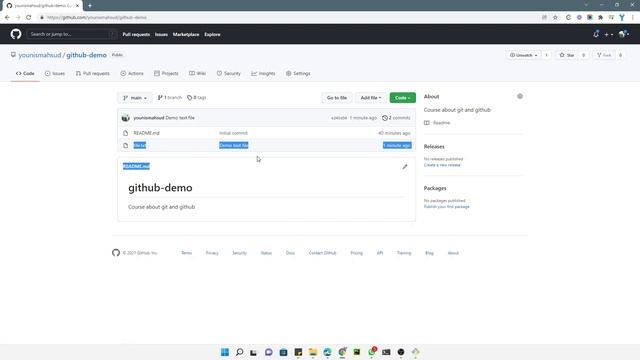Open the younismahsud owner link
640x360 pixels.
(x=40, y=55)
